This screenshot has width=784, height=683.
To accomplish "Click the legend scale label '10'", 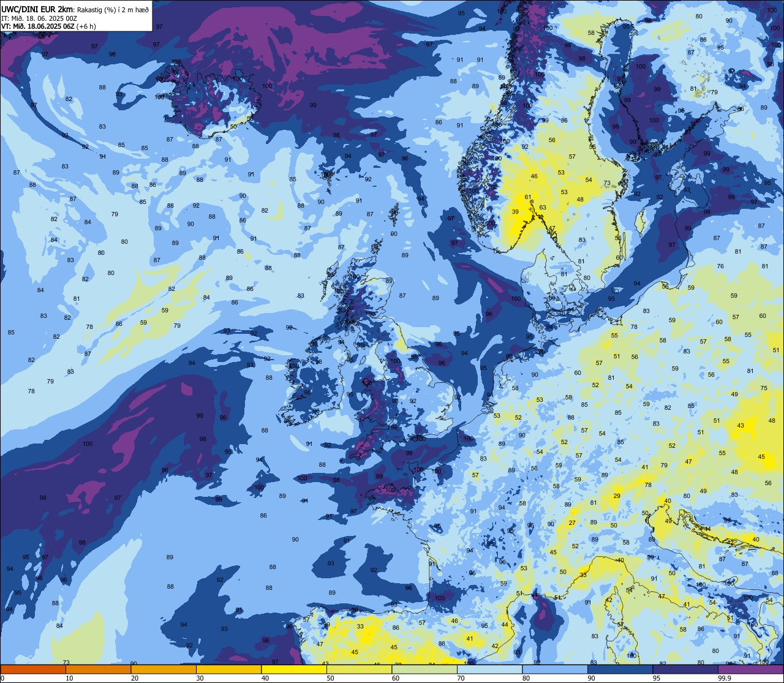I will pos(69,678).
